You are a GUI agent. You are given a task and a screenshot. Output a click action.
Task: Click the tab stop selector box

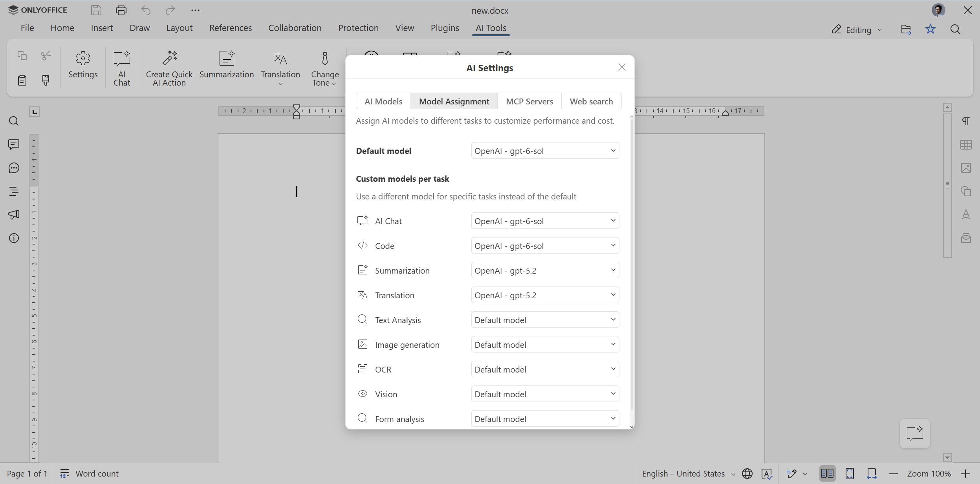click(35, 112)
